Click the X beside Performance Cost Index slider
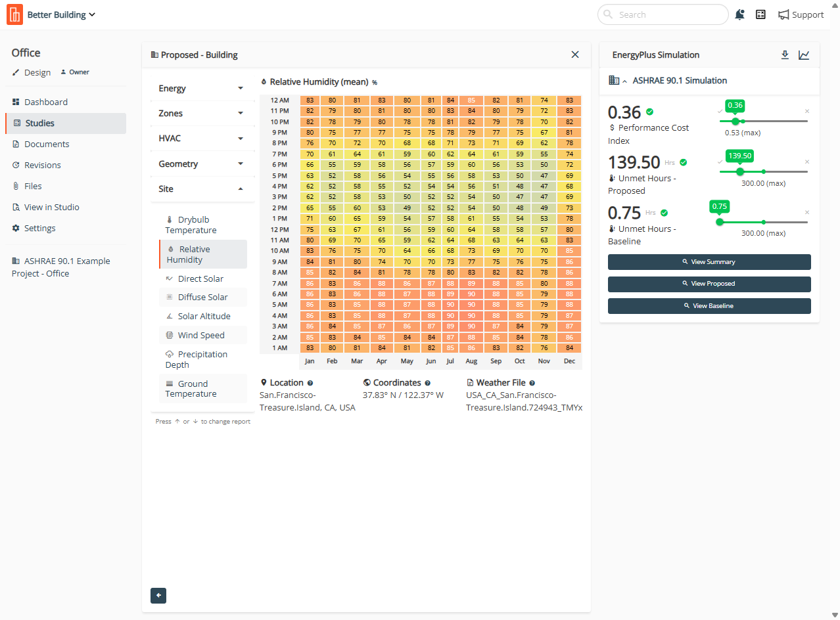 pyautogui.click(x=807, y=112)
